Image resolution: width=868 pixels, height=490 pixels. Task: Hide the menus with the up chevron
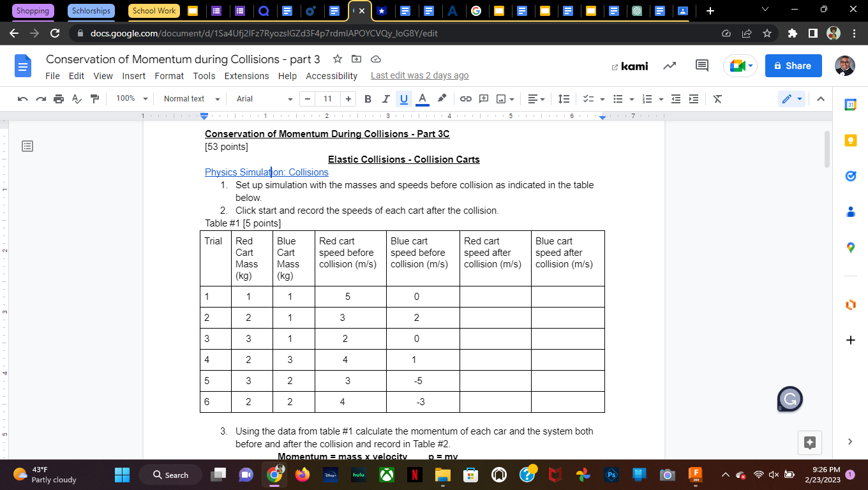(x=821, y=99)
